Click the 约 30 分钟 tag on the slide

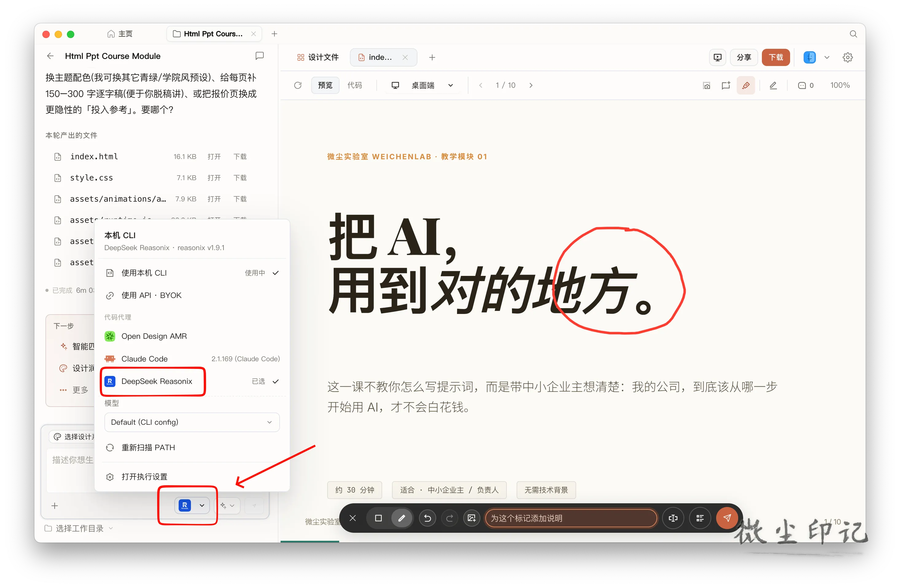point(355,490)
